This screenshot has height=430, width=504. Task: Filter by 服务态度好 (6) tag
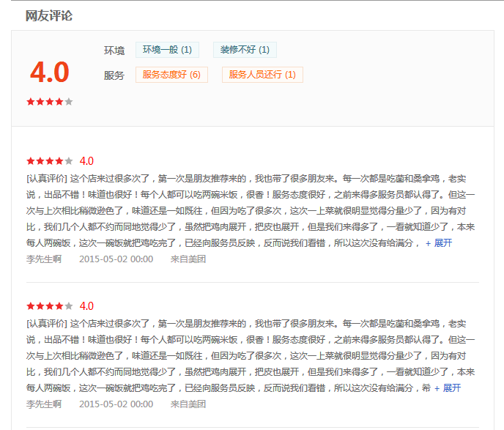click(171, 75)
